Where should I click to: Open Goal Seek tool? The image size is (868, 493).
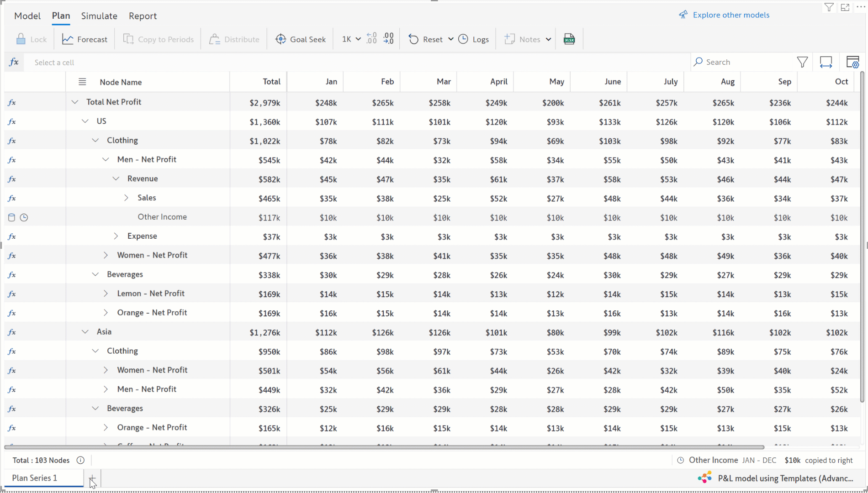(301, 39)
